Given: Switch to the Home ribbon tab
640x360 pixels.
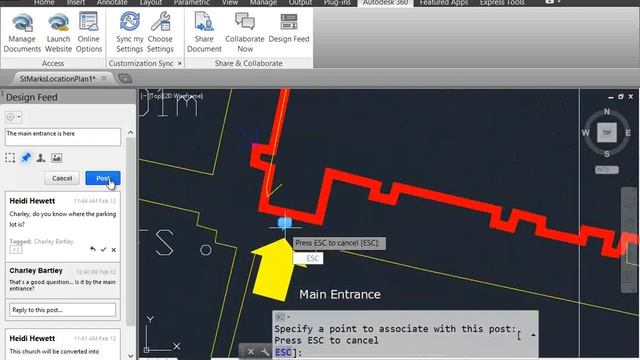Looking at the screenshot, I should 44,3.
